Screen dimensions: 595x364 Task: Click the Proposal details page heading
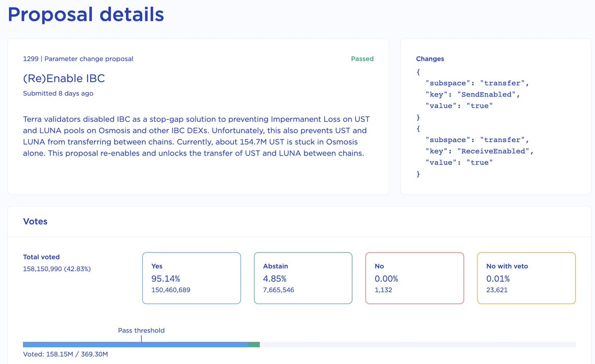[86, 14]
